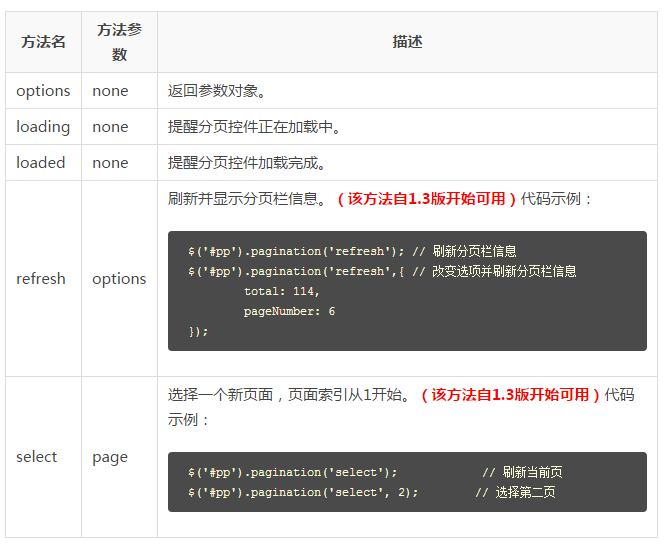Click description '提醒分页控件正在加载中。'

pyautogui.click(x=255, y=127)
